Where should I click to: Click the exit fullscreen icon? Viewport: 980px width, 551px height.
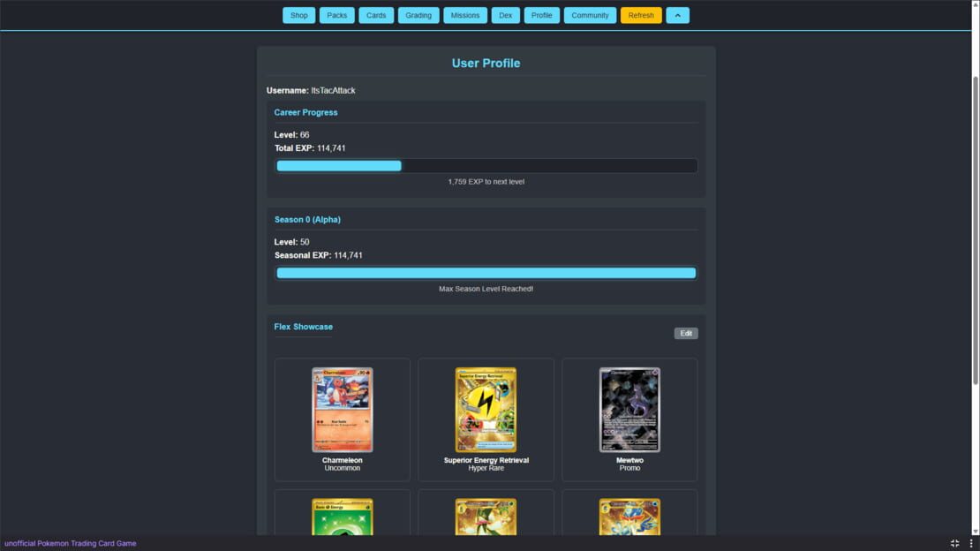(x=954, y=544)
